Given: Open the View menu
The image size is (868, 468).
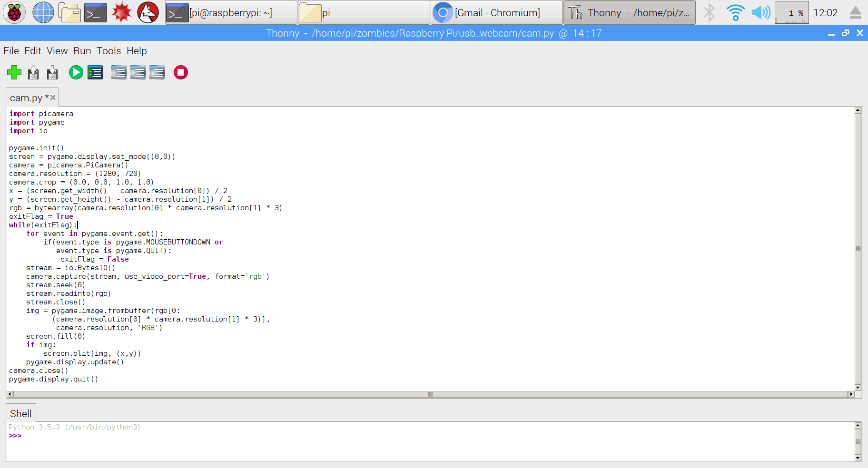Looking at the screenshot, I should [57, 51].
